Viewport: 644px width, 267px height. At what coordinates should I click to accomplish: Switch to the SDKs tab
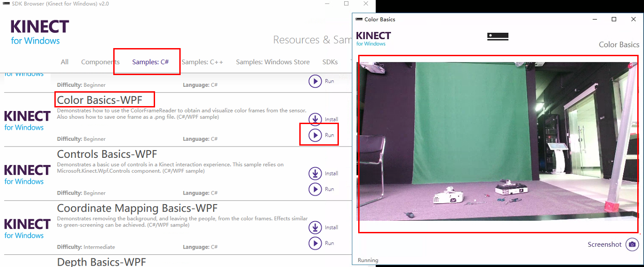(330, 62)
